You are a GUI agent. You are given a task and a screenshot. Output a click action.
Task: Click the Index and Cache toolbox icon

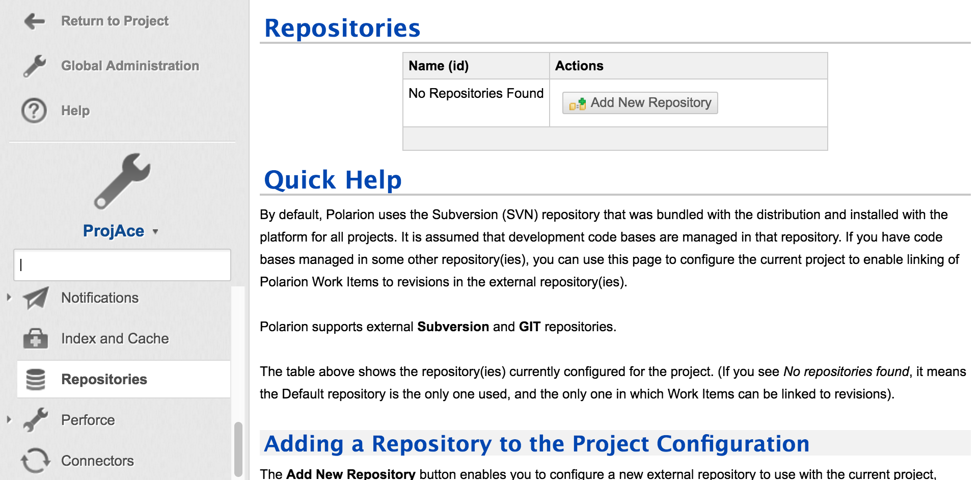36,339
